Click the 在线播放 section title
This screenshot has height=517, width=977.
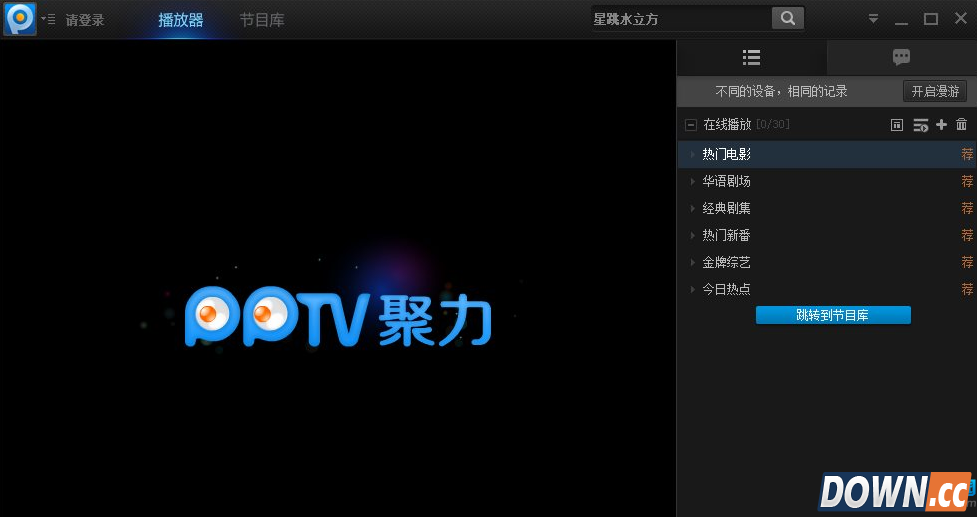click(727, 125)
